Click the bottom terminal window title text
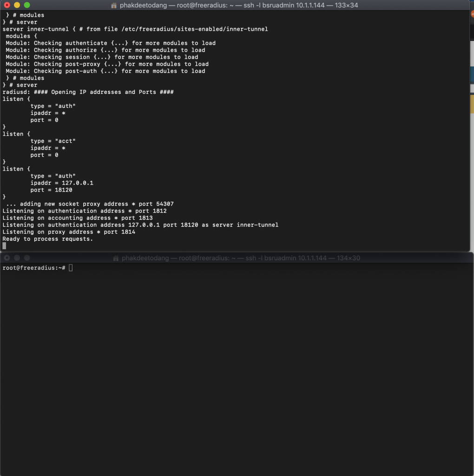This screenshot has height=476, width=474. coord(241,258)
